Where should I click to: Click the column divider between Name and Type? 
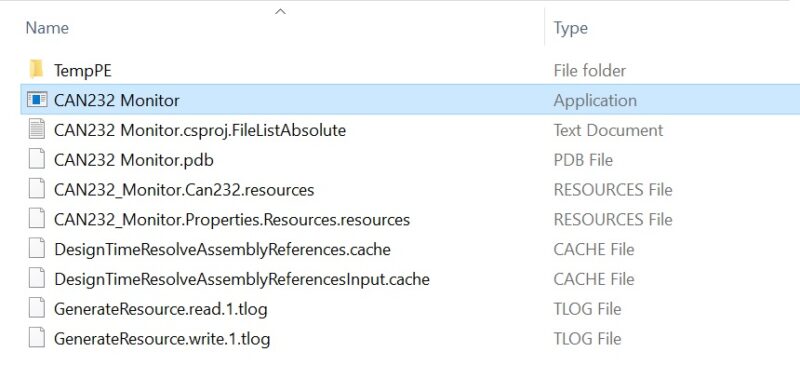pos(544,27)
